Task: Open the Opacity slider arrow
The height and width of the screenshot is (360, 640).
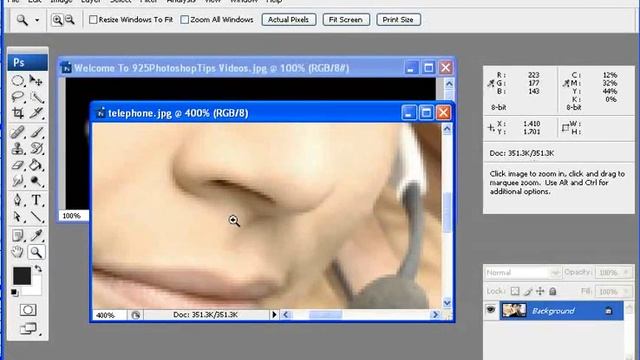Action: pos(627,272)
